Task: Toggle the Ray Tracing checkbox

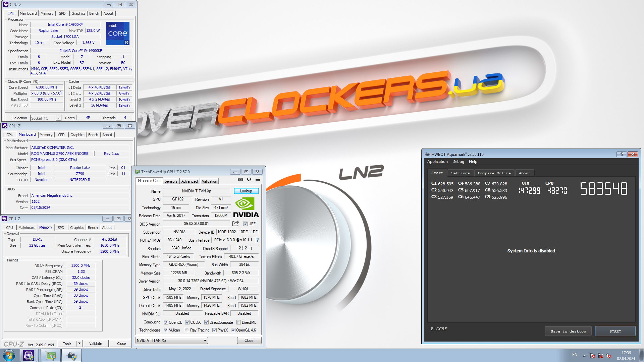Action: (187, 330)
